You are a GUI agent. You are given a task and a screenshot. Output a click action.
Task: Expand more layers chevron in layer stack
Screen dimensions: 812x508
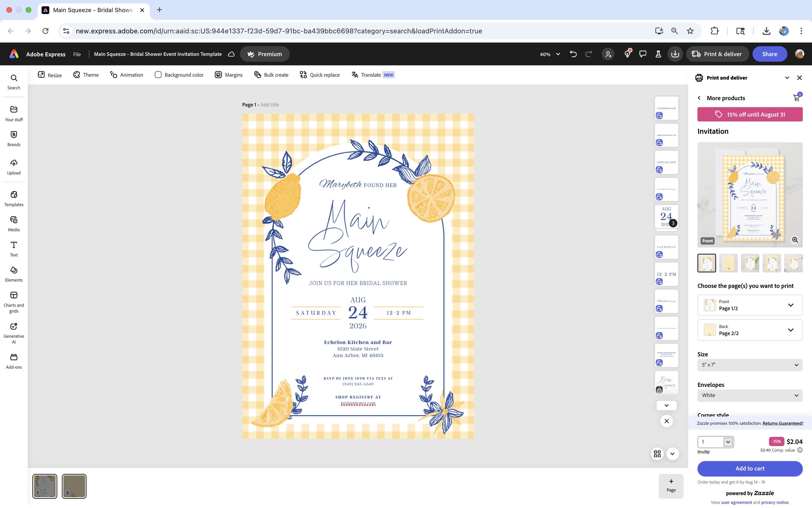pyautogui.click(x=666, y=405)
